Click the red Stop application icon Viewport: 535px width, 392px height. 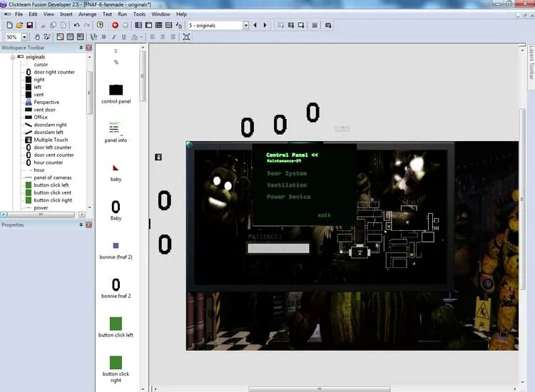pos(115,25)
